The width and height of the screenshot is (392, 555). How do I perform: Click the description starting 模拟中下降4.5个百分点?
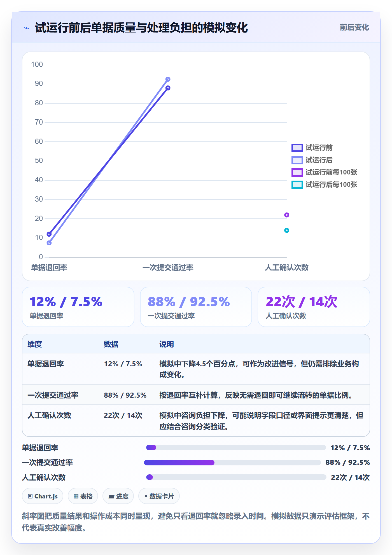tap(259, 369)
